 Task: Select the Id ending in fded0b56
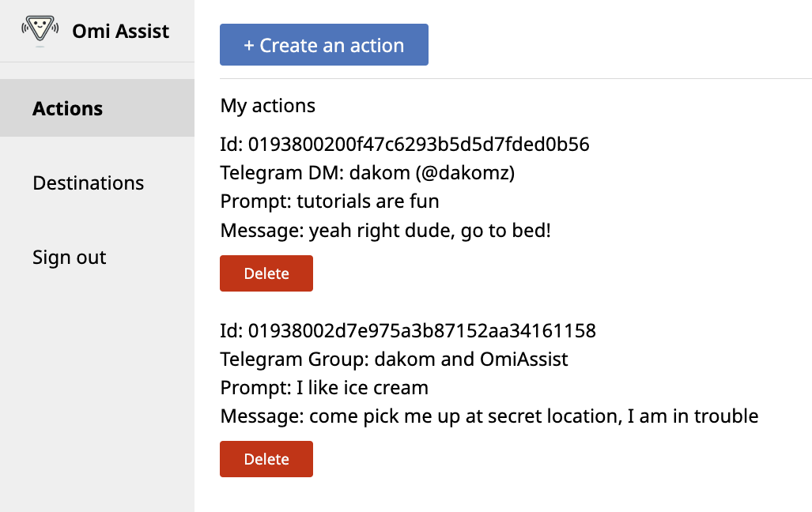(x=418, y=144)
